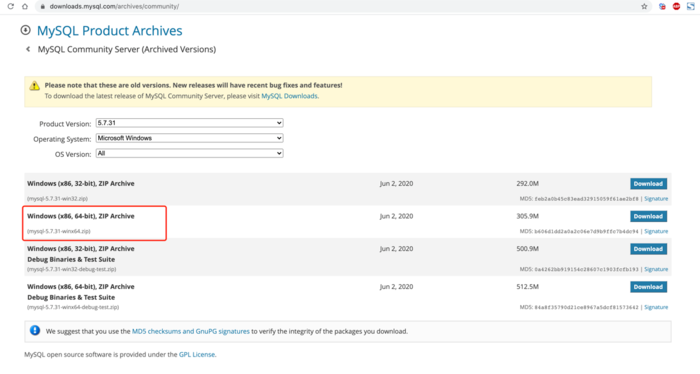Screen dimensions: 700x374
Task: Open the MySQL Downloads link in notice
Action: (289, 96)
